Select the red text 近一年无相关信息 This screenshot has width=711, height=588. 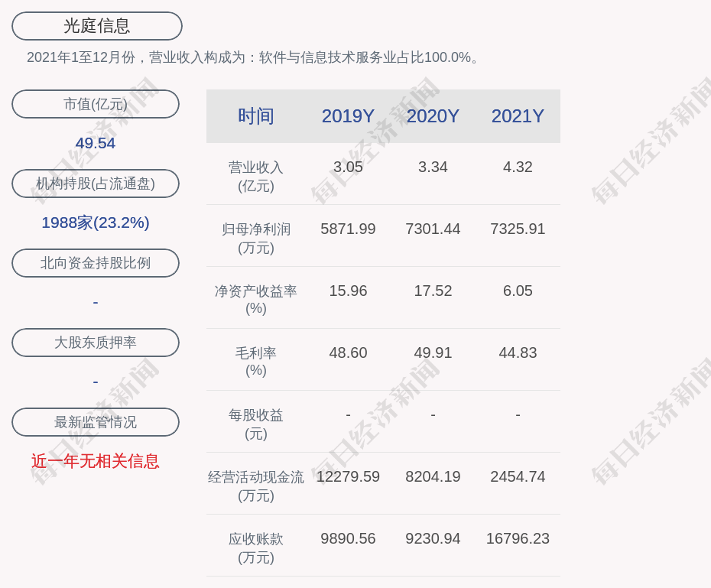96,462
